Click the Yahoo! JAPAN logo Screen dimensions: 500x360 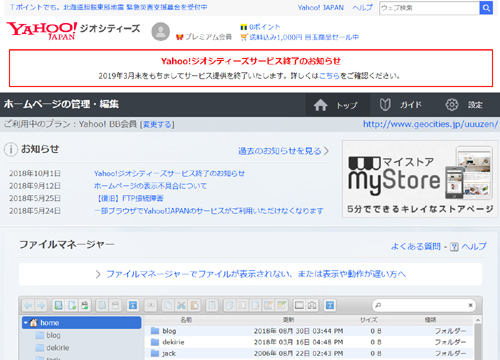coord(42,31)
